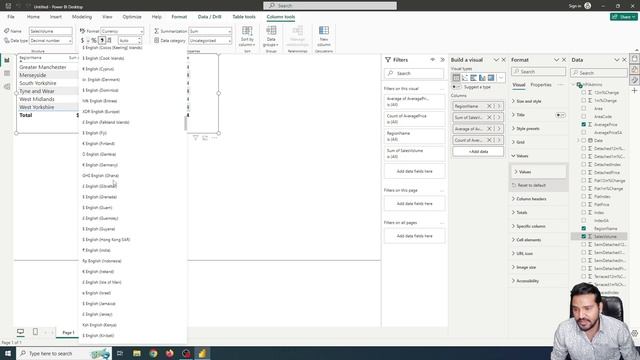
Task: Switch to Table view in left sidebar
Action: coord(7,73)
